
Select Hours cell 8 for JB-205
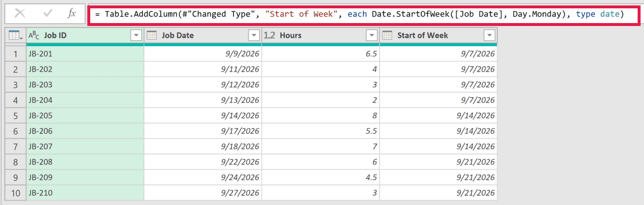[x=321, y=116]
